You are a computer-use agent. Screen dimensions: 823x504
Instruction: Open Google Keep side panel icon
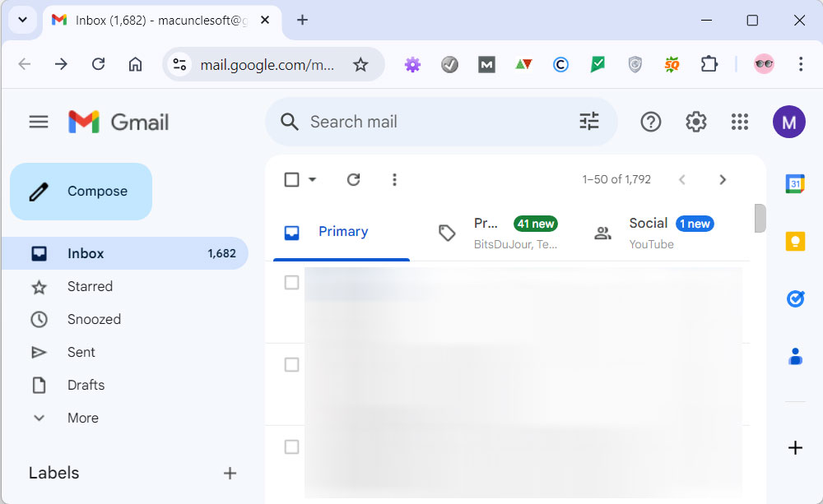[795, 241]
